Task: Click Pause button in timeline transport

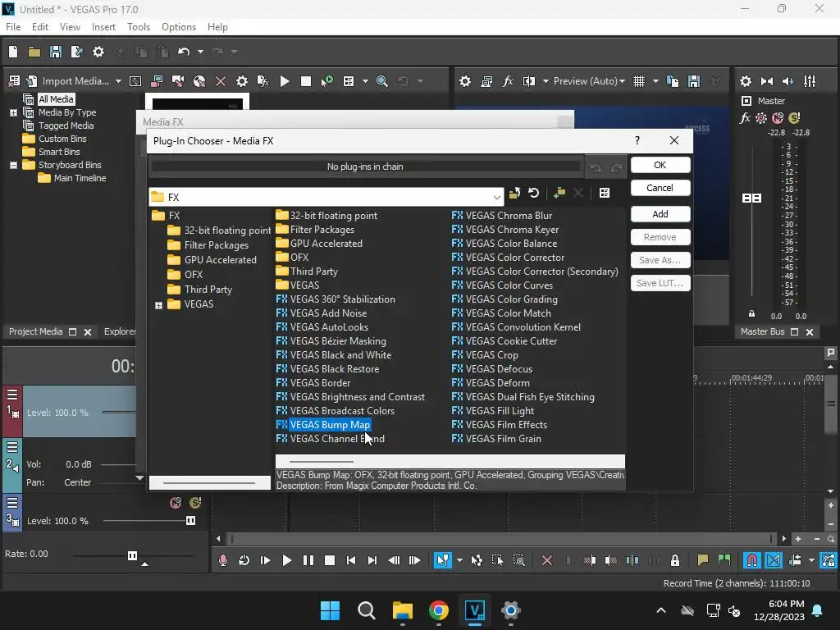Action: (x=308, y=560)
